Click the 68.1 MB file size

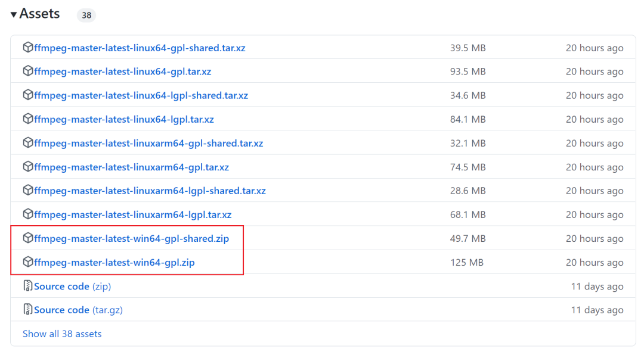(468, 214)
